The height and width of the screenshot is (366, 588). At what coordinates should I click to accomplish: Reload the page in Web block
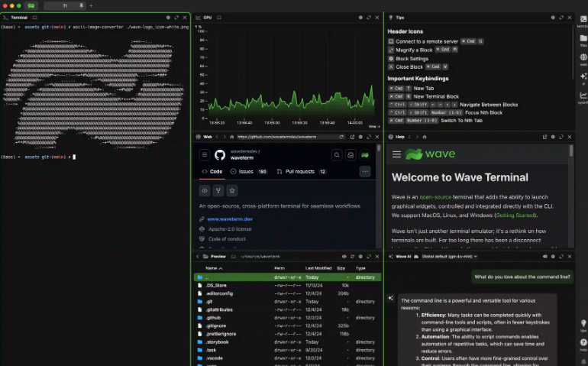click(x=341, y=137)
